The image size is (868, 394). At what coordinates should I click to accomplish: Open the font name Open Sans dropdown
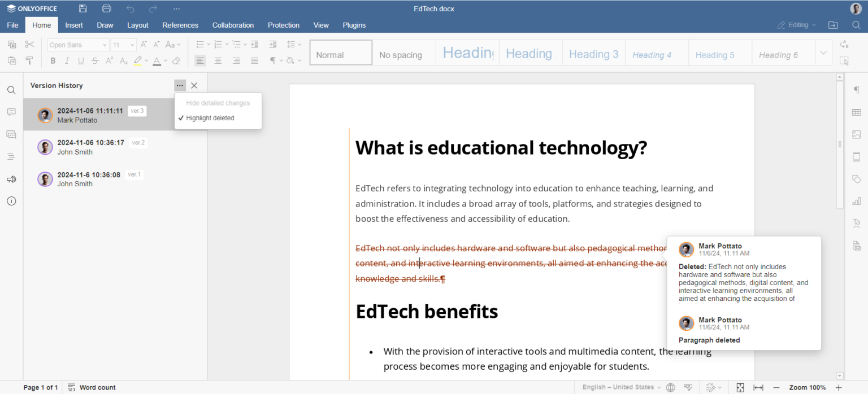tap(78, 45)
